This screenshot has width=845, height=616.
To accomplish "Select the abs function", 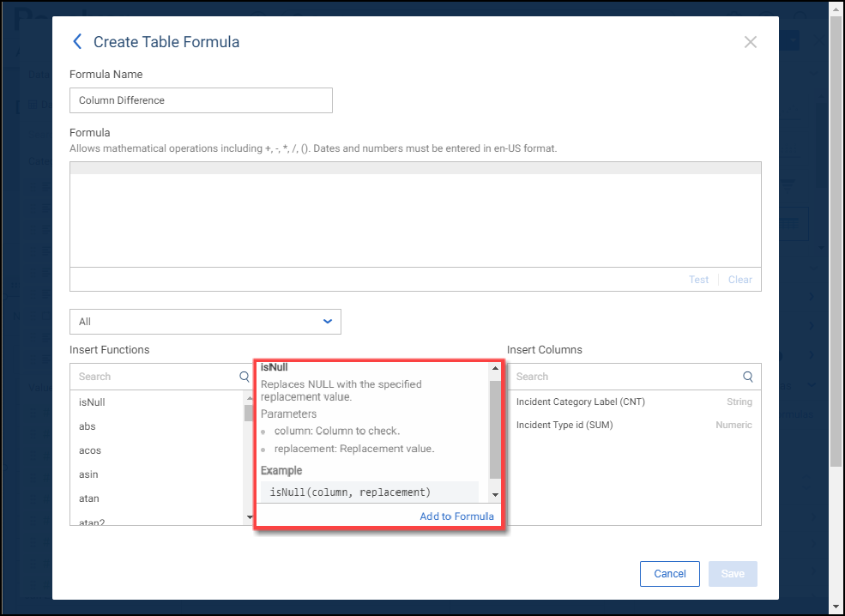I will pos(88,426).
